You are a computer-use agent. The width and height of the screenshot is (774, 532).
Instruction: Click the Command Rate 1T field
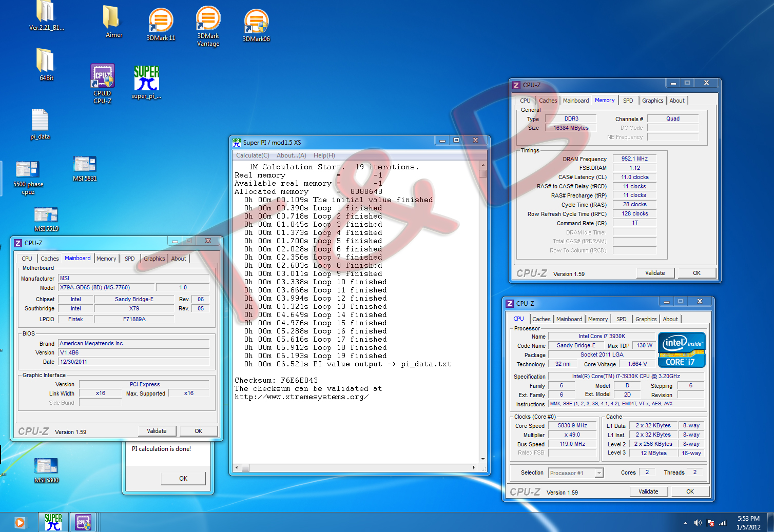click(x=634, y=223)
